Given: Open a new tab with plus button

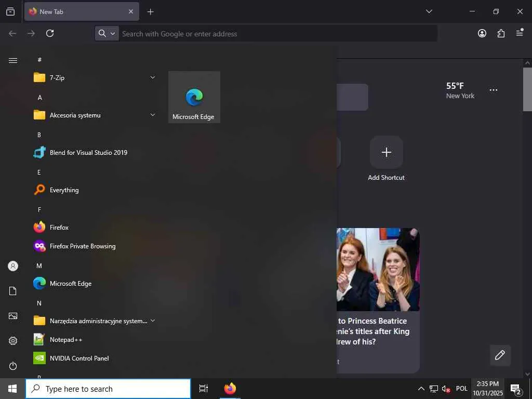Looking at the screenshot, I should coord(150,12).
